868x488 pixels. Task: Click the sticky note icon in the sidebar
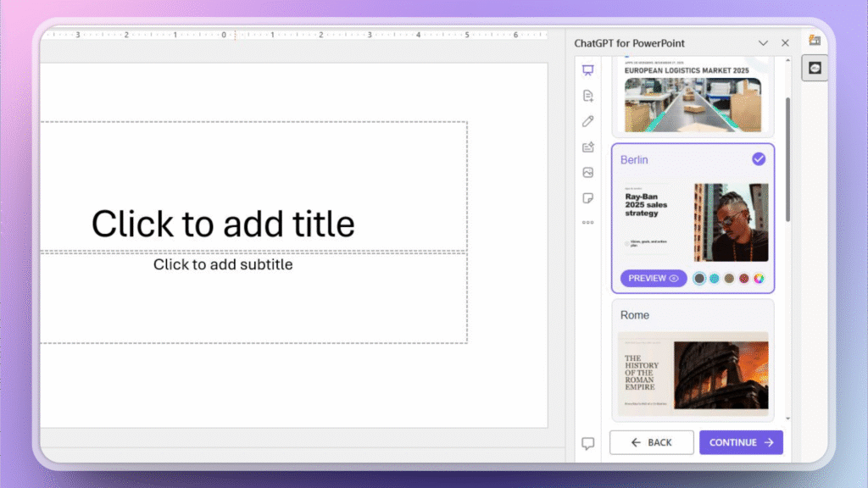pyautogui.click(x=589, y=197)
